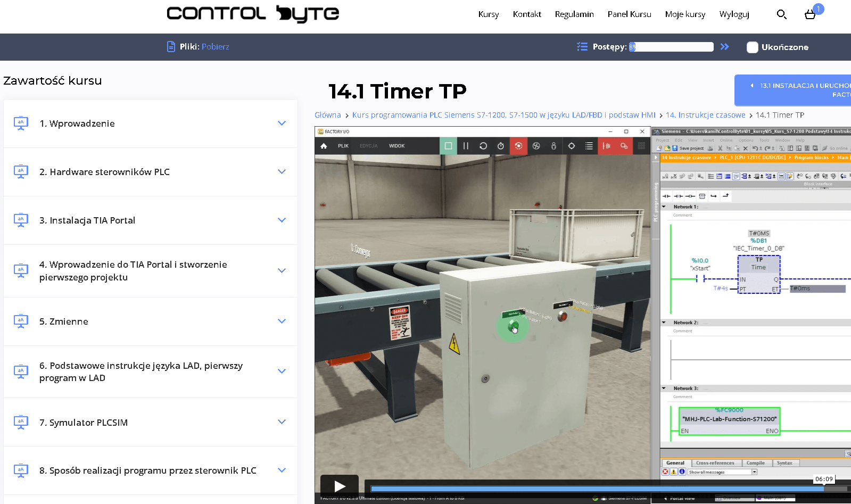
Task: Click the Pobierz download link
Action: (x=215, y=47)
